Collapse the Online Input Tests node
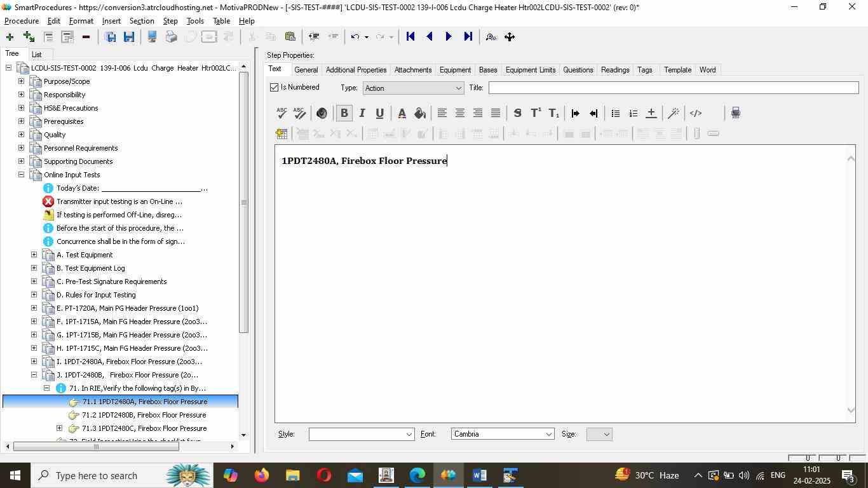The height and width of the screenshot is (488, 868). tap(21, 175)
